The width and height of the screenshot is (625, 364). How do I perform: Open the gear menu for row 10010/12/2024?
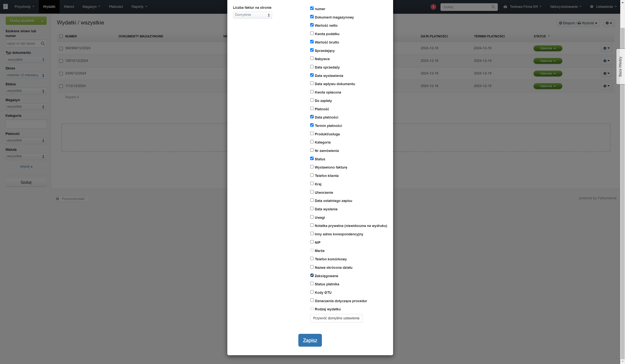tap(606, 61)
